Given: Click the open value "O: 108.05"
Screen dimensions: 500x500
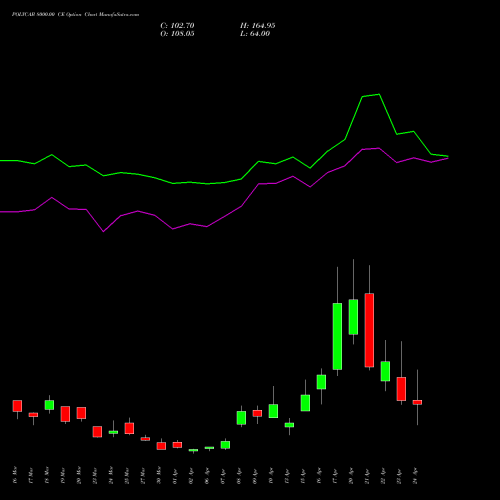Looking at the screenshot, I should (177, 34).
